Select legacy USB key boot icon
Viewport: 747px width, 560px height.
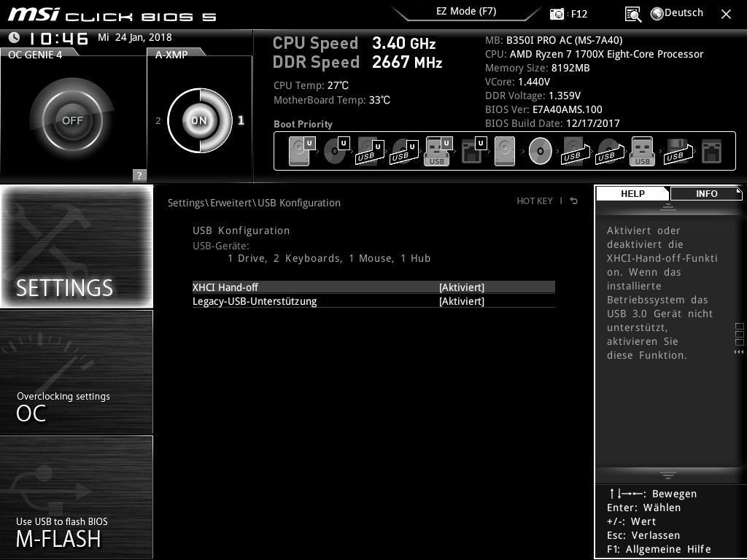point(643,151)
